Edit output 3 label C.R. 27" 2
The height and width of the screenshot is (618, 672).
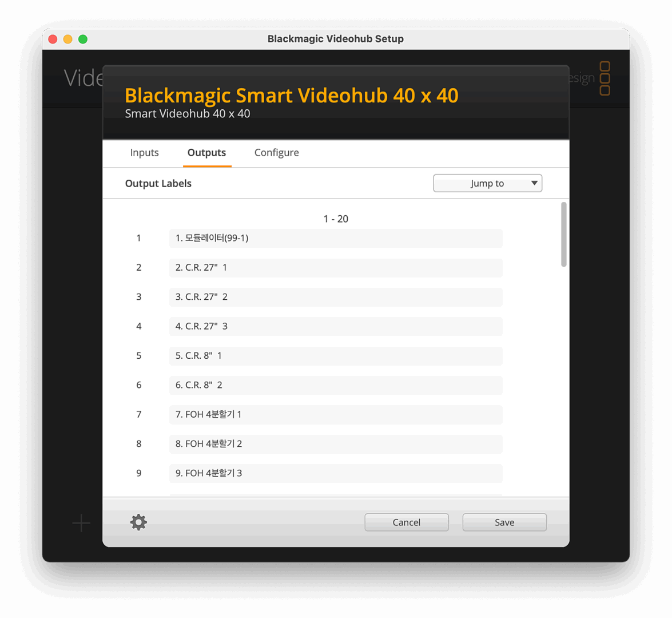click(336, 297)
